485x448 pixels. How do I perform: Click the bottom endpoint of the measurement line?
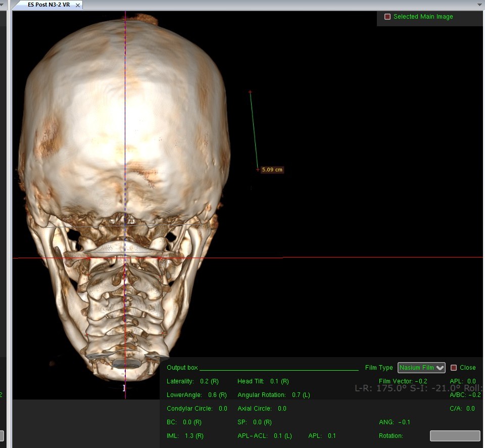258,170
